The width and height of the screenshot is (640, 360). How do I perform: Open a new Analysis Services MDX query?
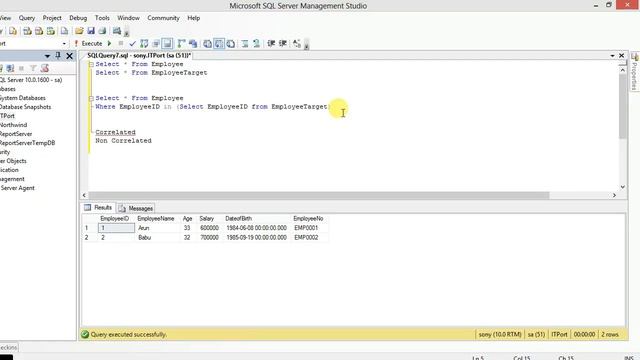point(27,31)
